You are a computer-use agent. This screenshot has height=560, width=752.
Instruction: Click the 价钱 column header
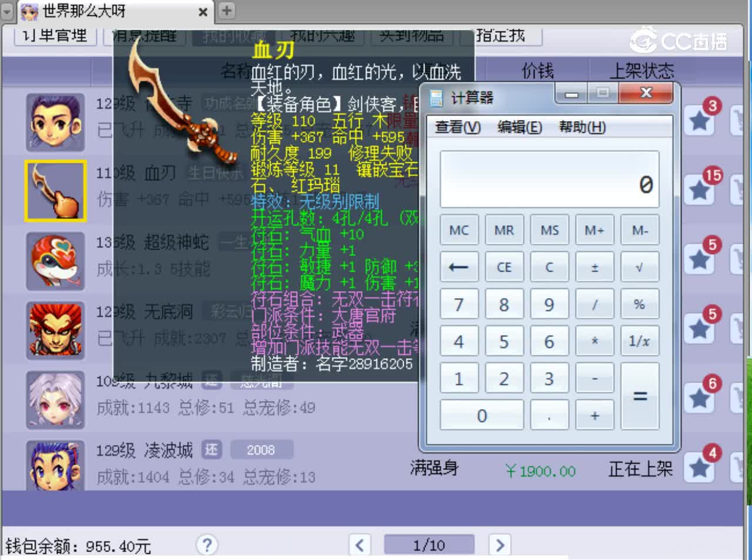[538, 71]
